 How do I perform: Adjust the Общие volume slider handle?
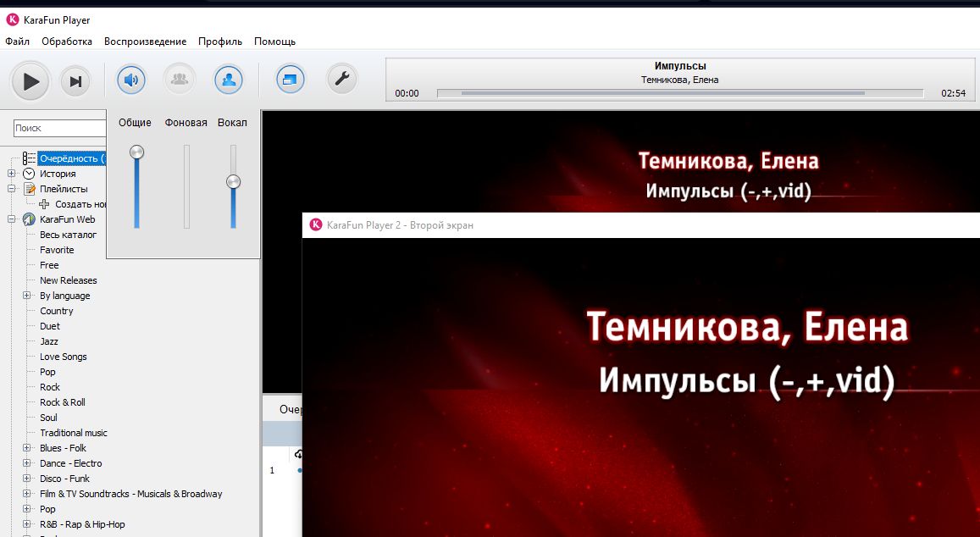137,152
